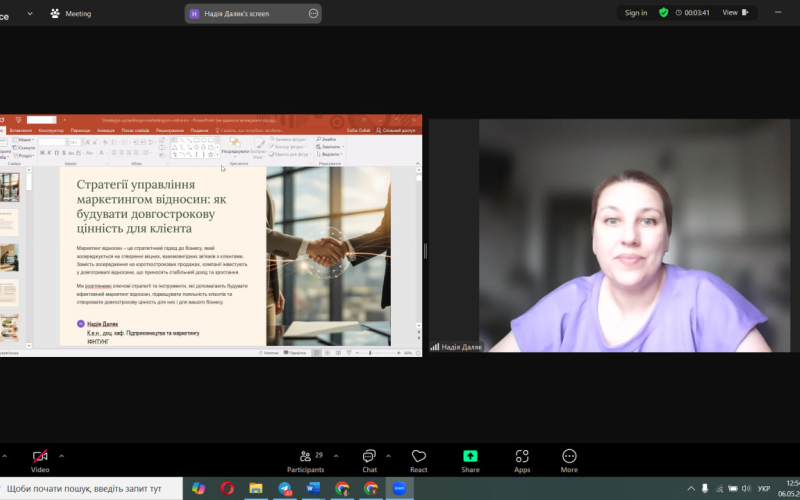This screenshot has height=500, width=800.
Task: Click the Sign in button
Action: (x=636, y=13)
